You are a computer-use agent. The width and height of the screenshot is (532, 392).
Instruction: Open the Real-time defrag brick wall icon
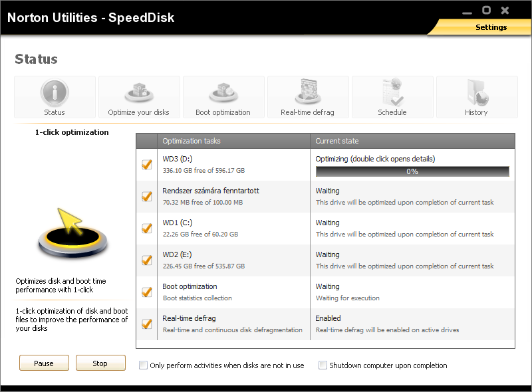point(308,91)
